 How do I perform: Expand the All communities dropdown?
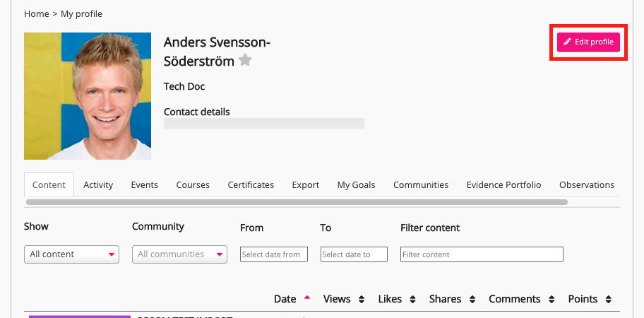point(179,254)
